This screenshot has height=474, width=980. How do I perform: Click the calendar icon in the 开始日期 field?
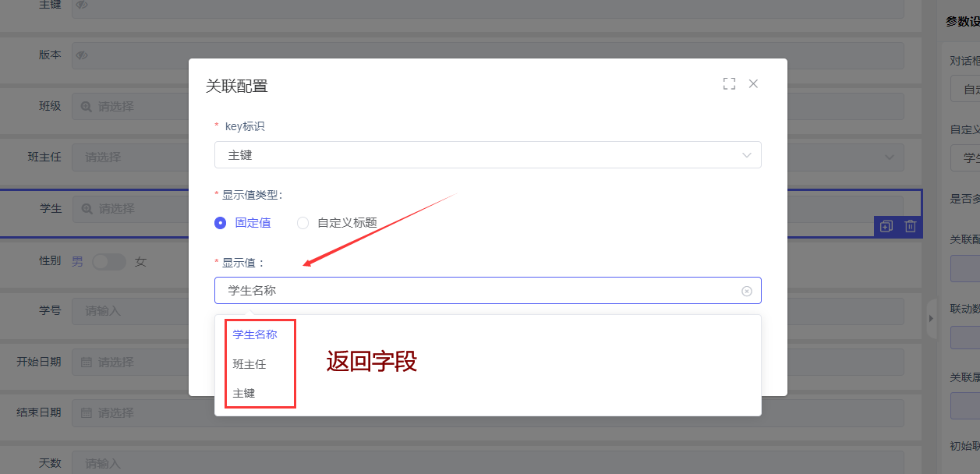pos(87,363)
